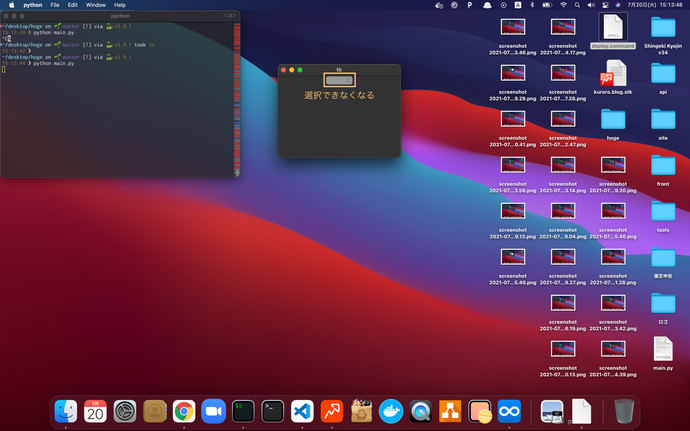Select the deploy.command file on desktop
This screenshot has width=690, height=431.
pyautogui.click(x=613, y=31)
